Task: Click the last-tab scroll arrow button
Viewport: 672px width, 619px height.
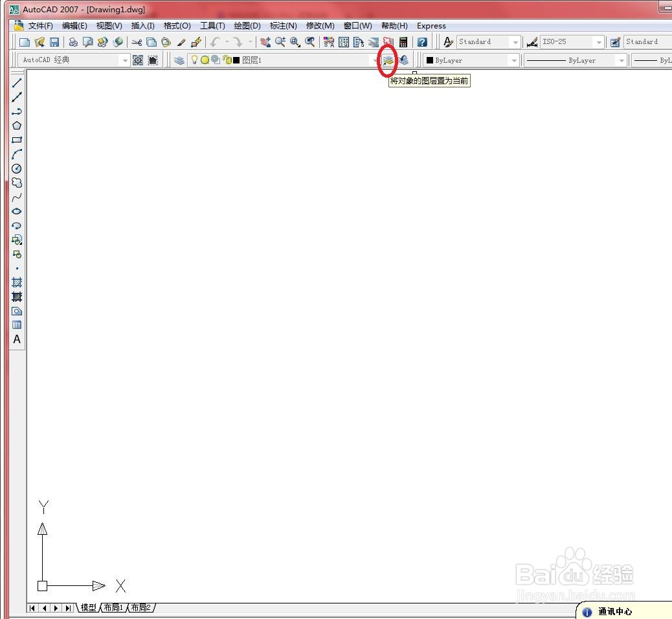Action: (68, 608)
